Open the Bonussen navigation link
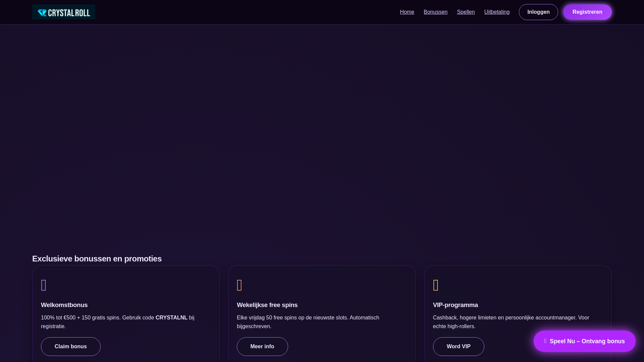644x362 pixels. point(435,12)
